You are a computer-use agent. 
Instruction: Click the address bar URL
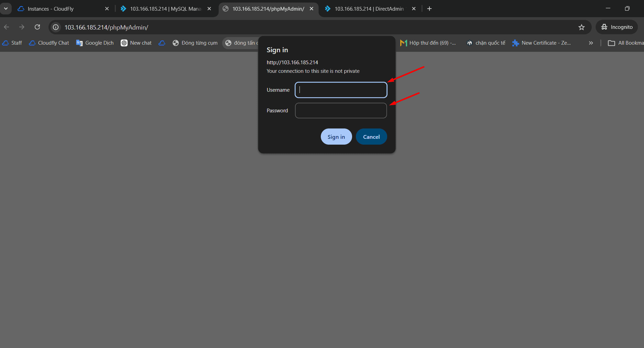click(x=106, y=27)
